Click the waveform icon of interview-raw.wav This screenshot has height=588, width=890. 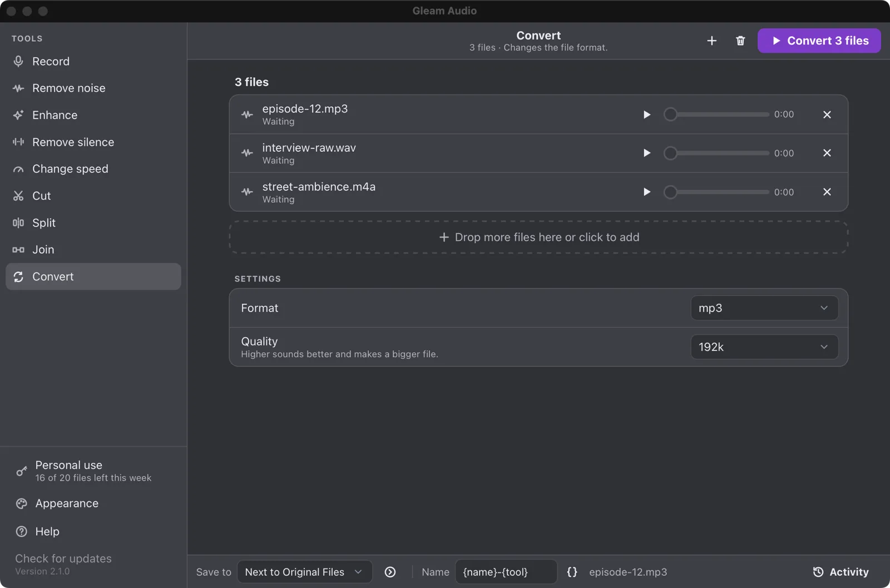pyautogui.click(x=247, y=153)
